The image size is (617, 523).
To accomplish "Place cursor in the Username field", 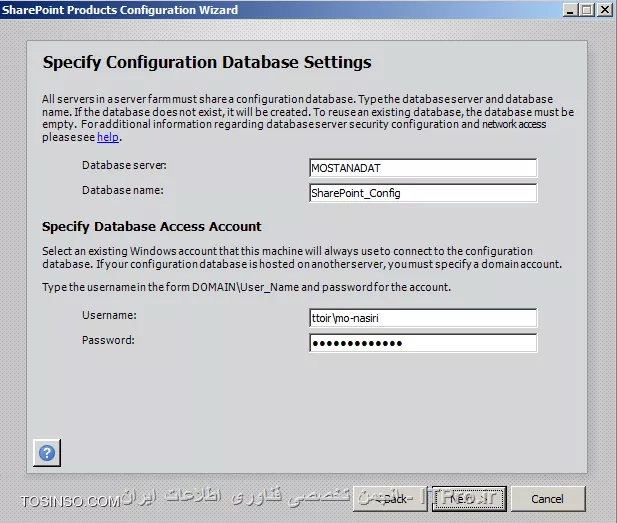I will click(x=423, y=318).
